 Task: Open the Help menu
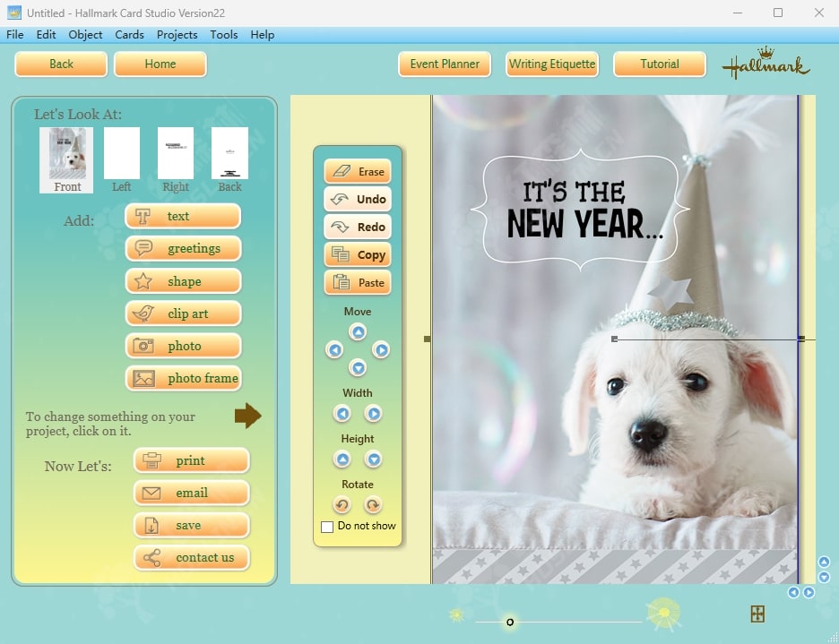click(262, 35)
